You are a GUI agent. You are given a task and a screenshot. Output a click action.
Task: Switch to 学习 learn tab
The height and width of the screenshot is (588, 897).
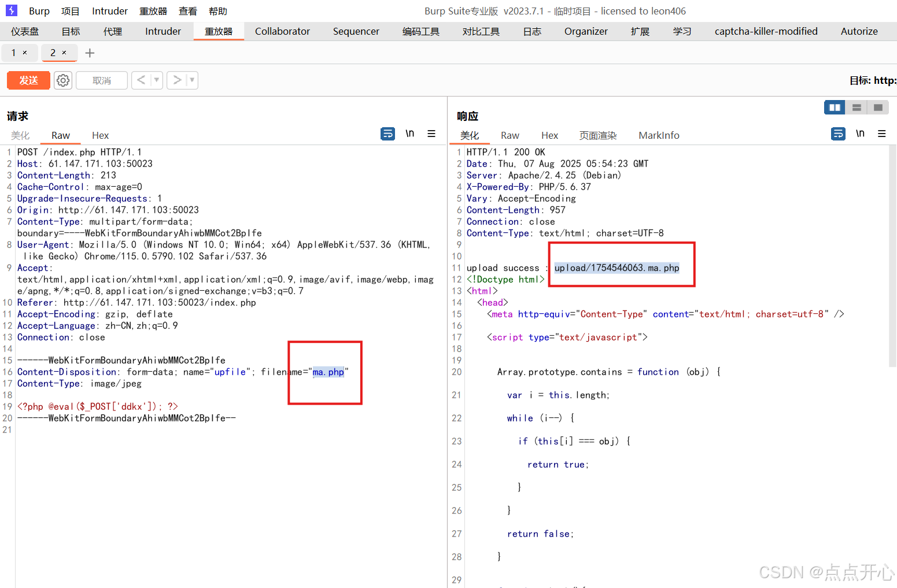682,31
